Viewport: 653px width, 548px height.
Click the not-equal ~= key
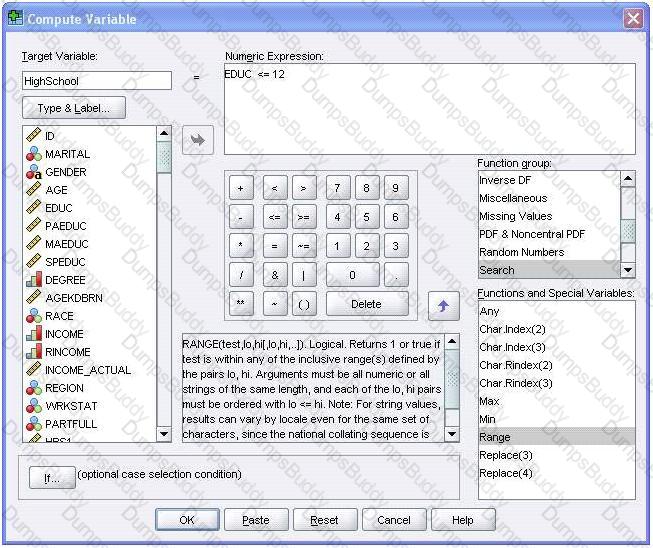click(304, 246)
